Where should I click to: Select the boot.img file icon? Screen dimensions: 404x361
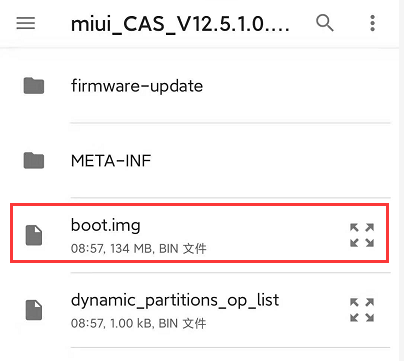click(34, 235)
